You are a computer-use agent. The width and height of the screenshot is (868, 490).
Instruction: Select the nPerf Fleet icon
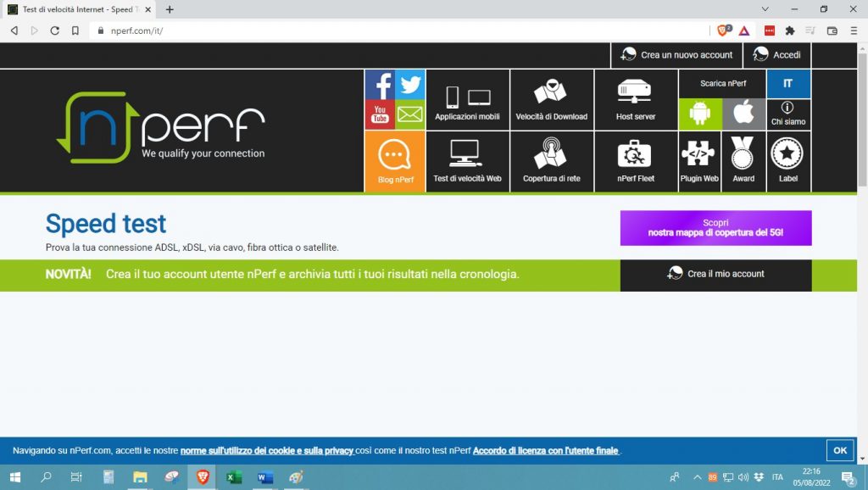[x=636, y=161]
